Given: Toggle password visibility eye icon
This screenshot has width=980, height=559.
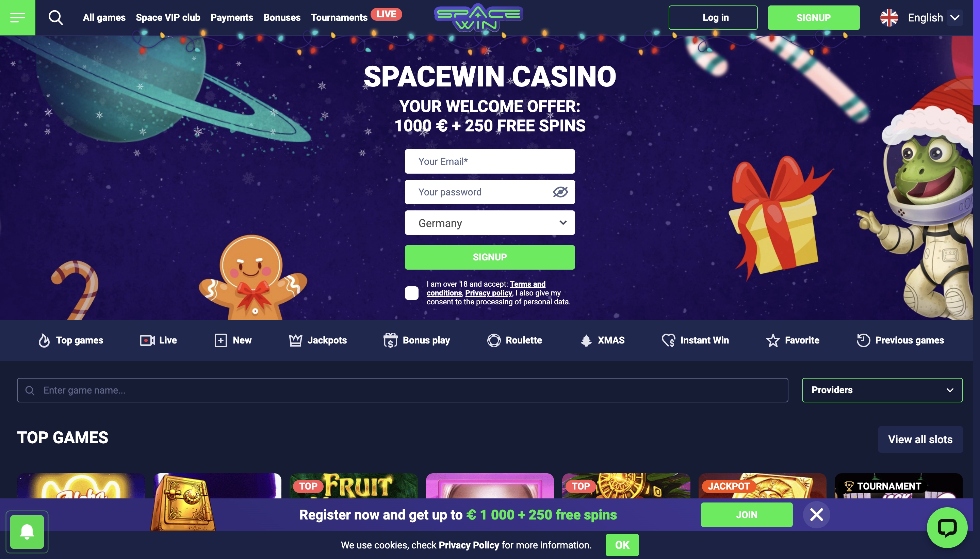Looking at the screenshot, I should (x=560, y=192).
